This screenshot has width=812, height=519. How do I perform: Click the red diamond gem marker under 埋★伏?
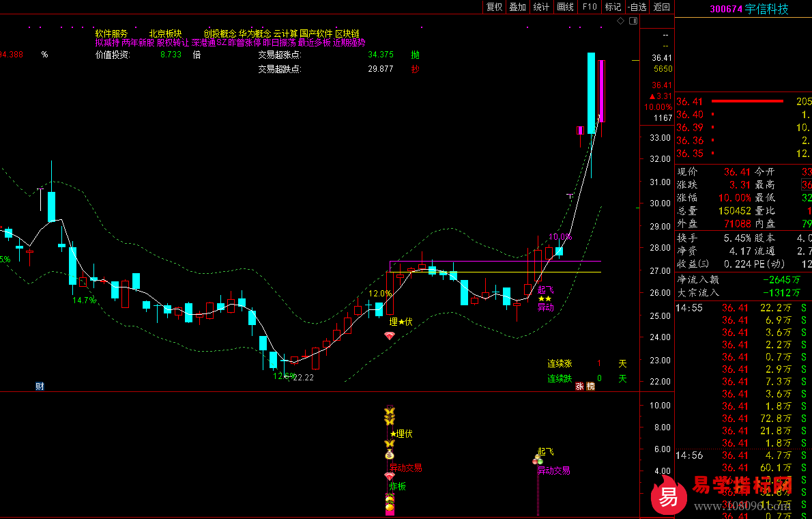click(x=389, y=336)
